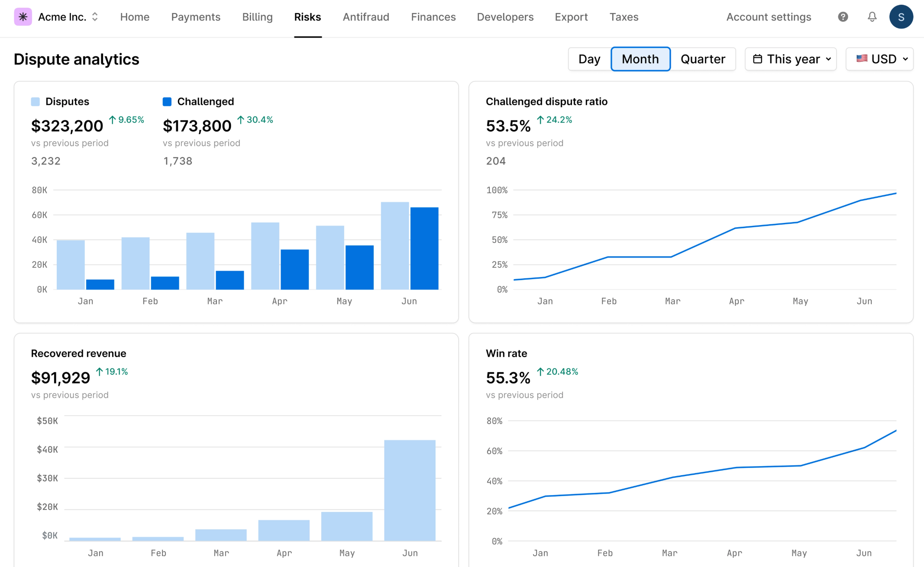Click the Recovered revenue chart title

(79, 354)
